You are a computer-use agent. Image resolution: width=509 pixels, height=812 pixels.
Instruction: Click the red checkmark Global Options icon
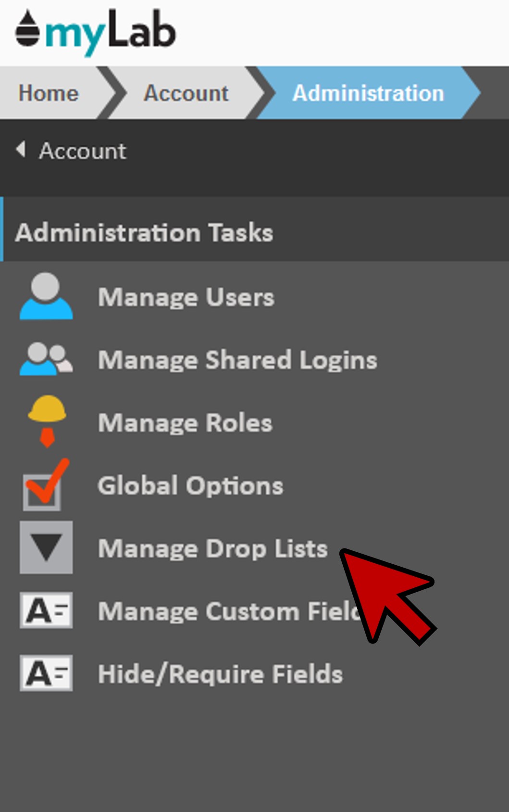point(45,485)
